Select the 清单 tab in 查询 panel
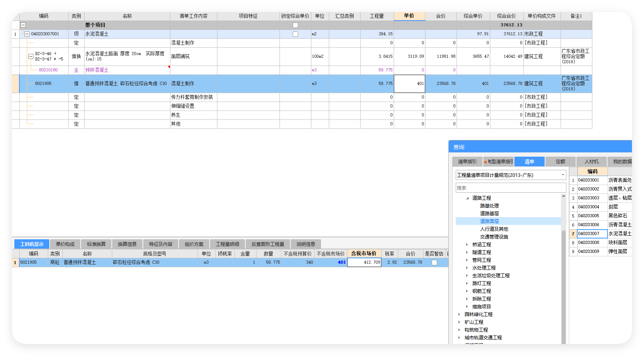 point(529,162)
